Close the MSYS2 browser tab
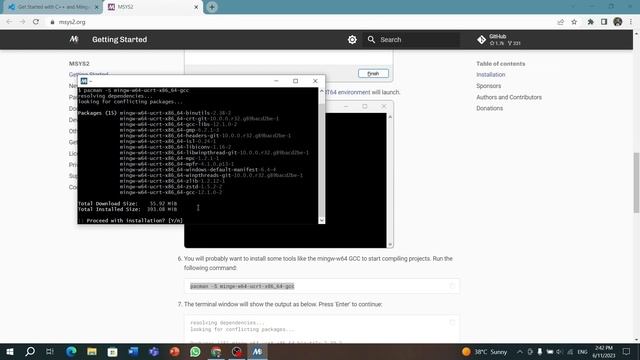640x360 pixels. pyautogui.click(x=196, y=7)
